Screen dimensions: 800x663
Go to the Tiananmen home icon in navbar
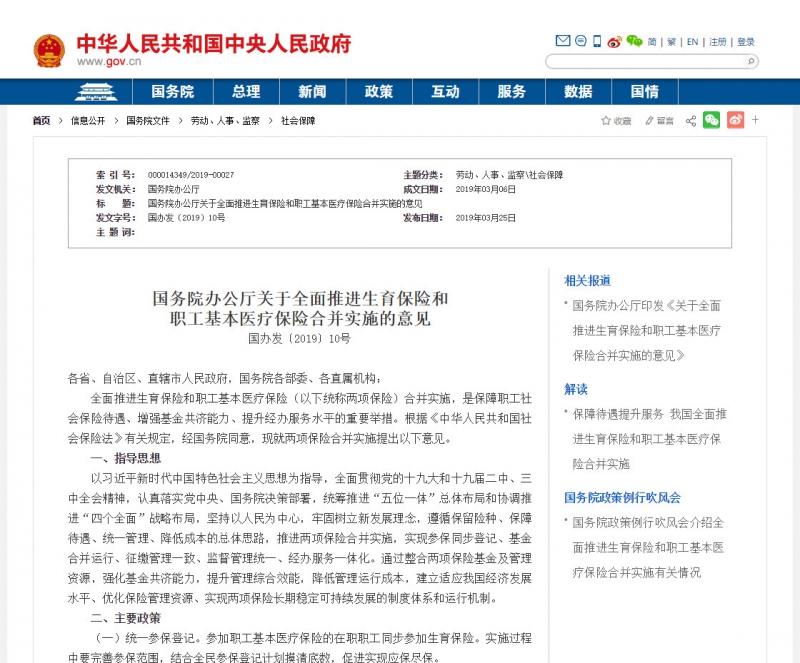96,92
